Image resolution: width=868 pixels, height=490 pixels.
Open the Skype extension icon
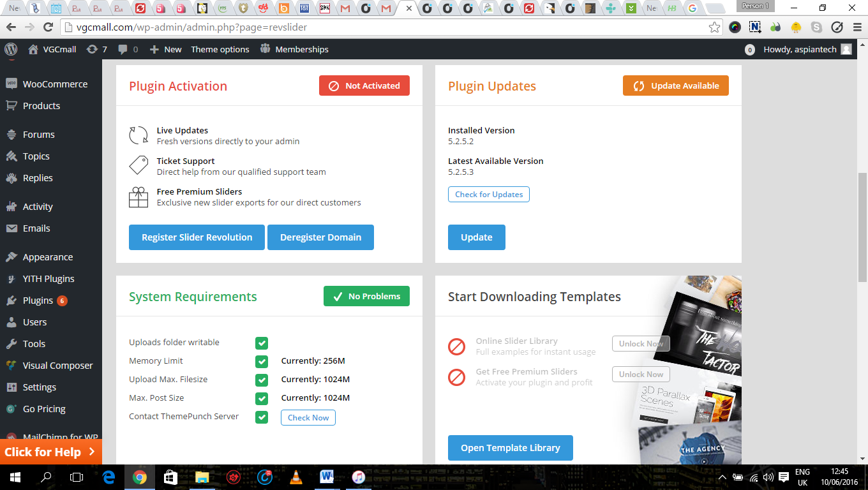(816, 27)
